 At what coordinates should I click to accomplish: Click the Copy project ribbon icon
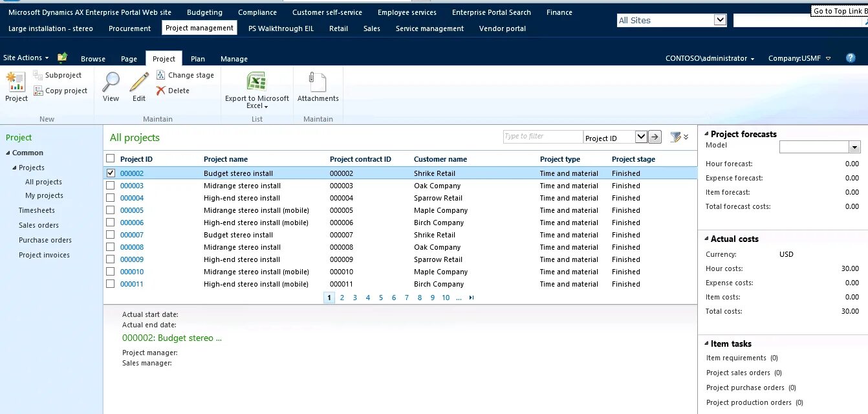[x=38, y=91]
